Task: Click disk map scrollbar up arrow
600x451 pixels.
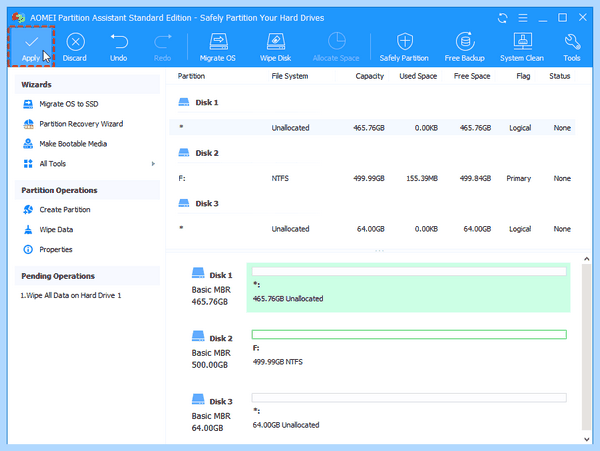Action: pos(587,259)
